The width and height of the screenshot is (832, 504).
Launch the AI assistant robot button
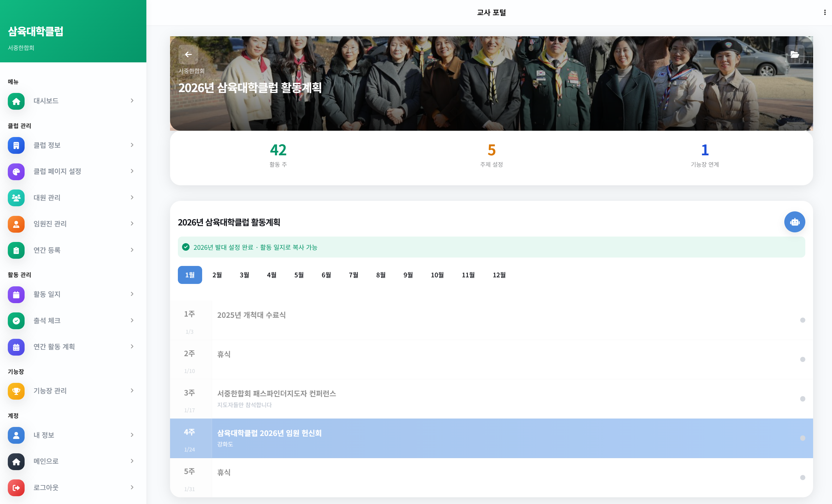coord(795,222)
